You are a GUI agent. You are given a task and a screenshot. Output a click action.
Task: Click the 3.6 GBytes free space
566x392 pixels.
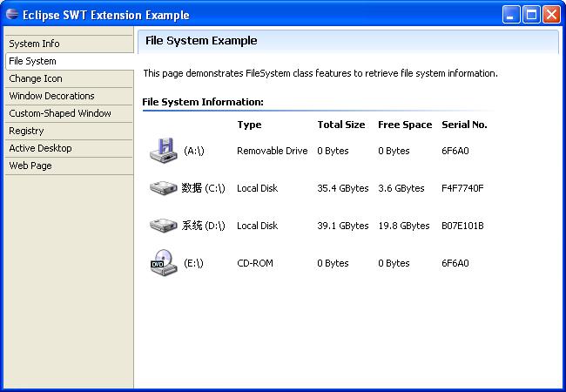point(401,188)
